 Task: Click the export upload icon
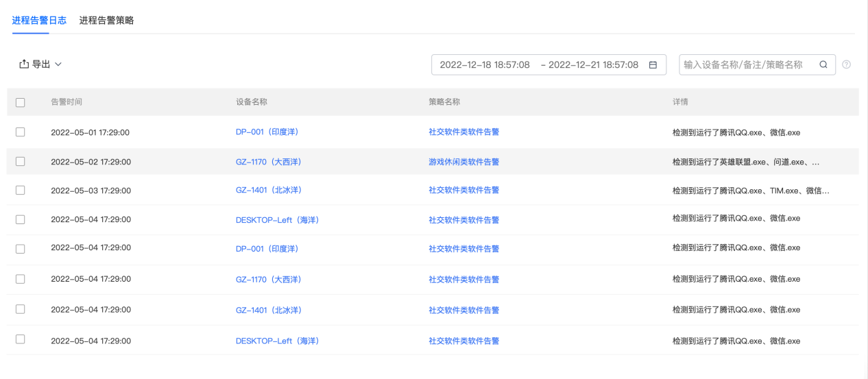pos(24,64)
